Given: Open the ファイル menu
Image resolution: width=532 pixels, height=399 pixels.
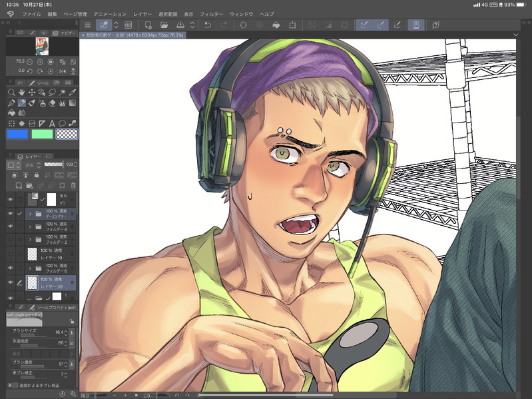Looking at the screenshot, I should point(31,14).
